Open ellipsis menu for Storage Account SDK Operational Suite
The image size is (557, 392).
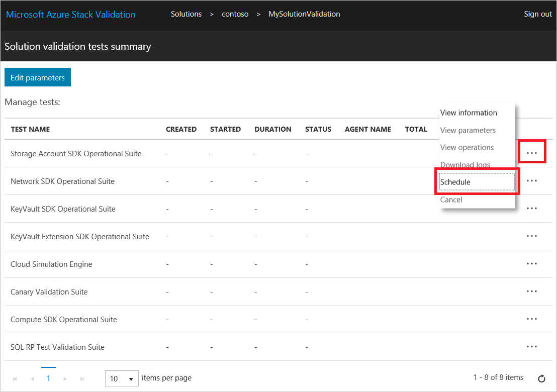coord(531,153)
